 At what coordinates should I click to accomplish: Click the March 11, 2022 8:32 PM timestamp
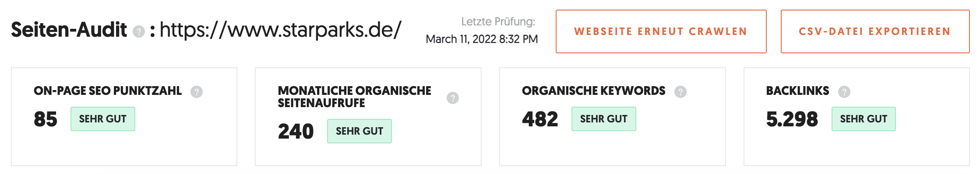tap(482, 39)
